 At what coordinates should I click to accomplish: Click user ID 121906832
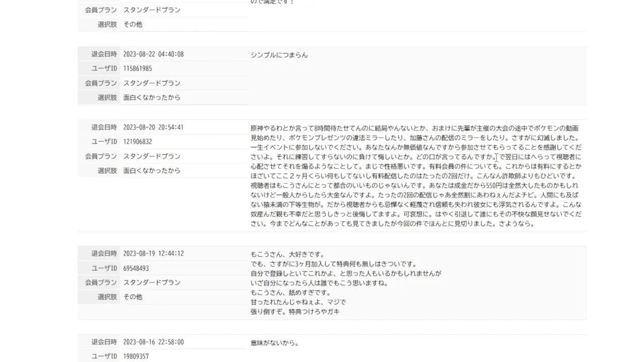[137, 142]
